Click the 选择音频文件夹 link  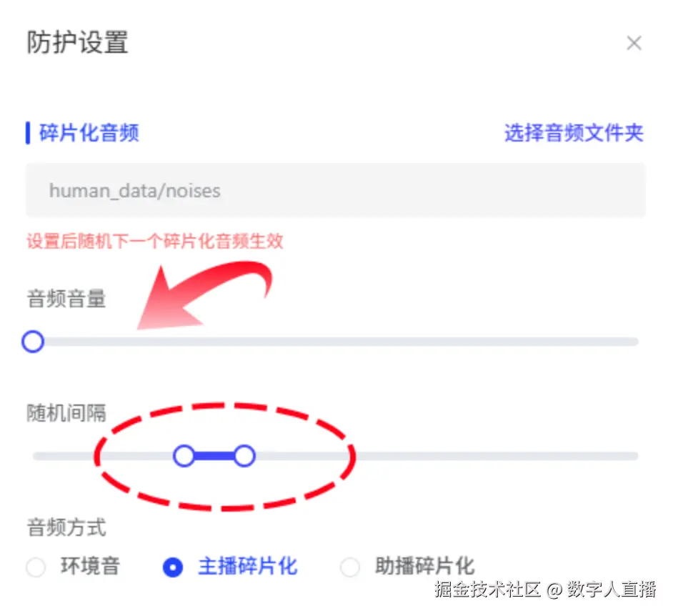[574, 133]
